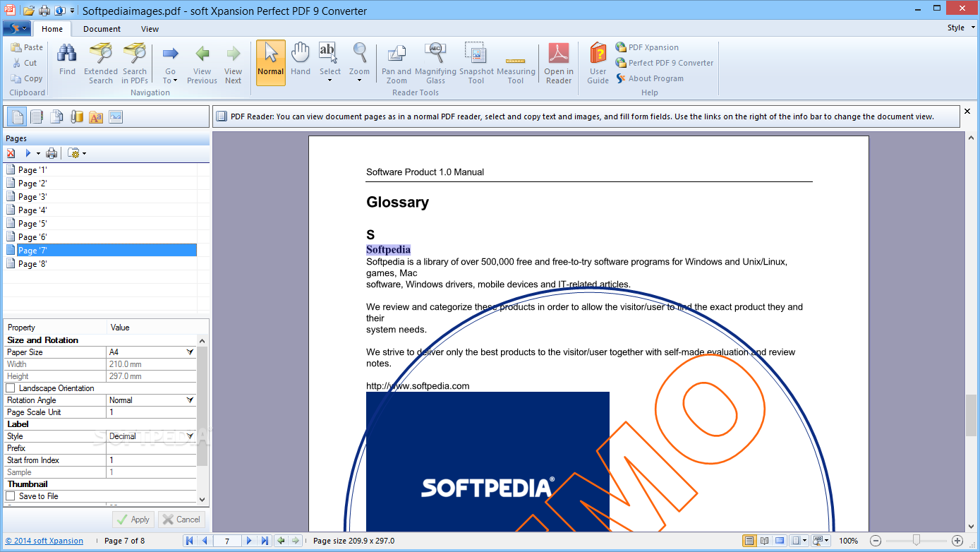
Task: Open Perfect PDF 9 Converter help link
Action: (664, 63)
